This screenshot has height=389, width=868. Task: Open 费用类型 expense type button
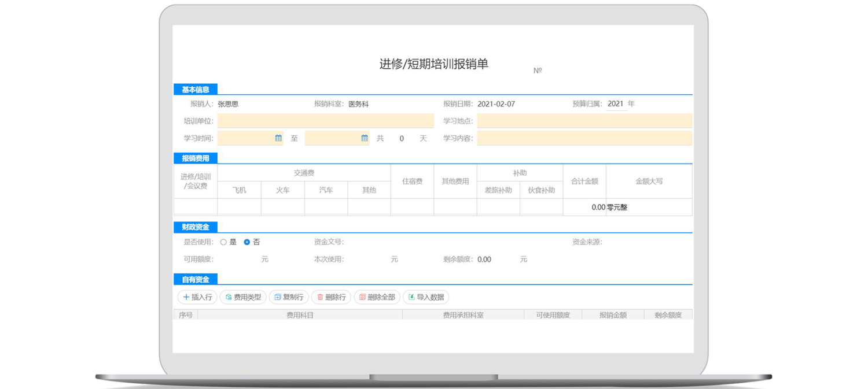tap(242, 297)
